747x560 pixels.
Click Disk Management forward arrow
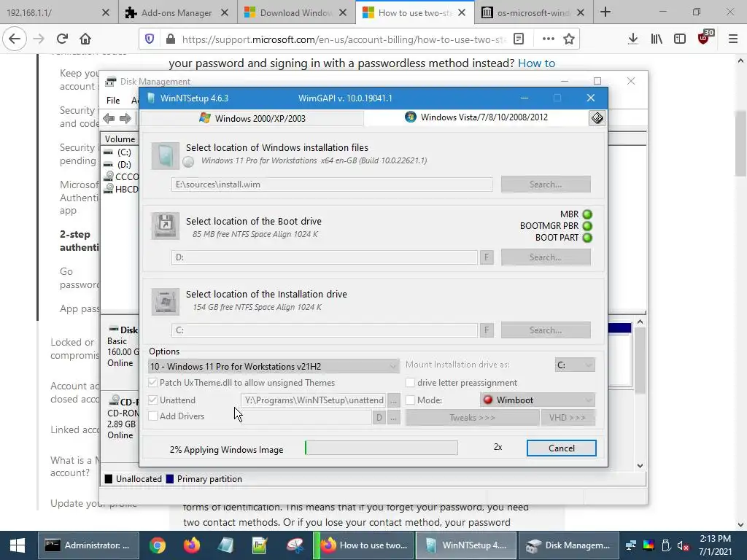125,118
